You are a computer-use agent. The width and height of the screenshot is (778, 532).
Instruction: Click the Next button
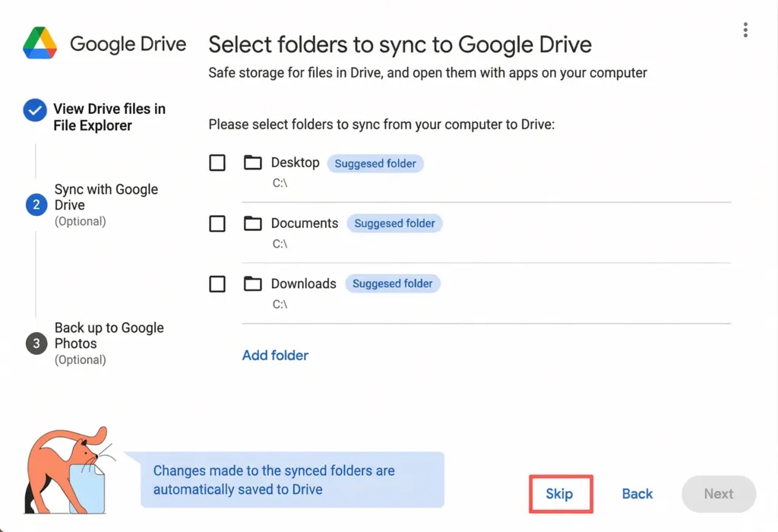point(718,494)
